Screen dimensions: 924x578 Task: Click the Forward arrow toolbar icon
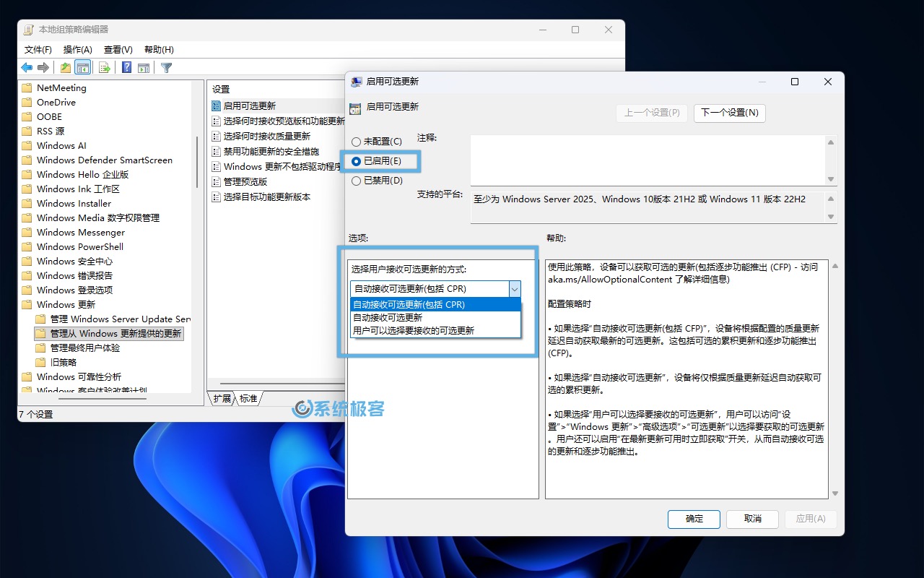click(x=43, y=68)
